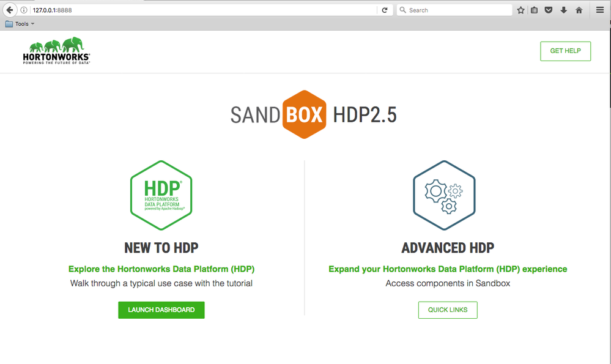Click the Pocket icon in toolbar
611x364 pixels.
coord(549,10)
